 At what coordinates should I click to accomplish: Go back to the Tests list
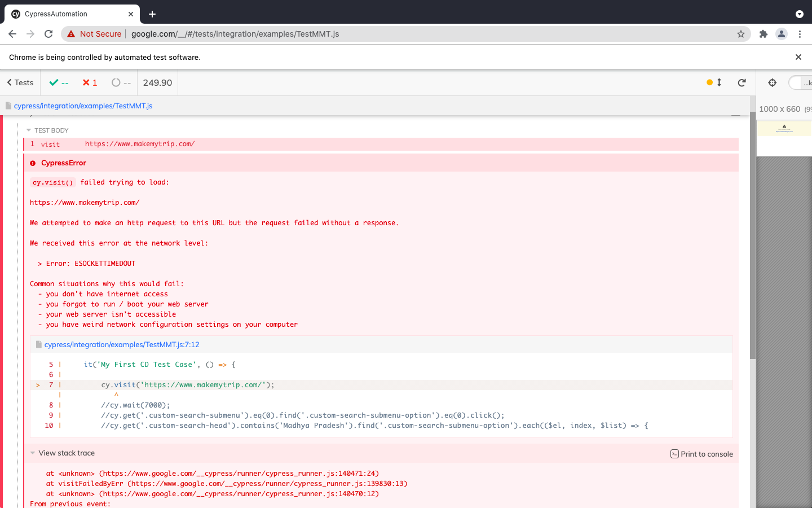point(19,82)
